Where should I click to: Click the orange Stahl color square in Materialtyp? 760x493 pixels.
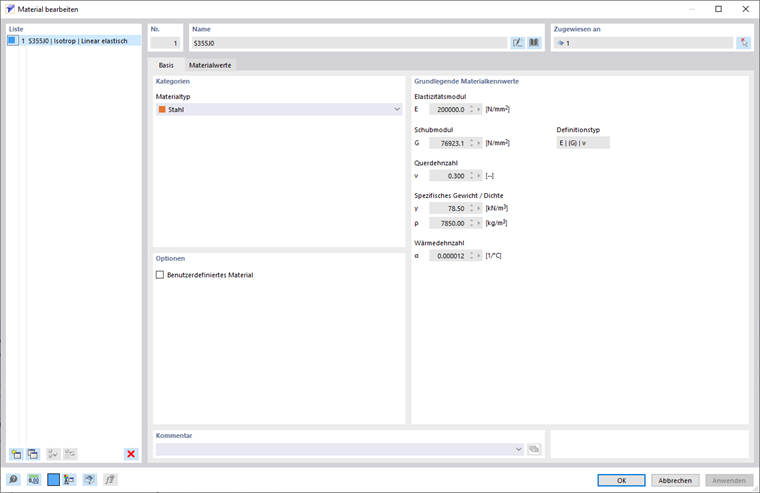pos(162,110)
